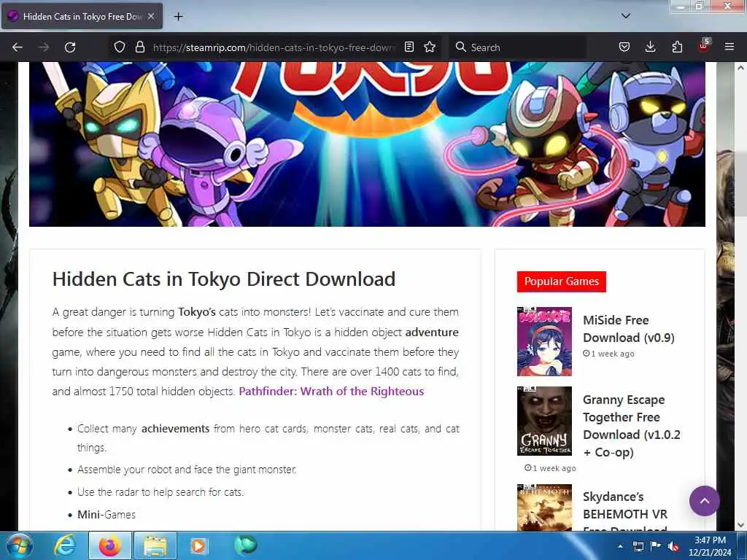Bookmark this page with the star

[430, 47]
